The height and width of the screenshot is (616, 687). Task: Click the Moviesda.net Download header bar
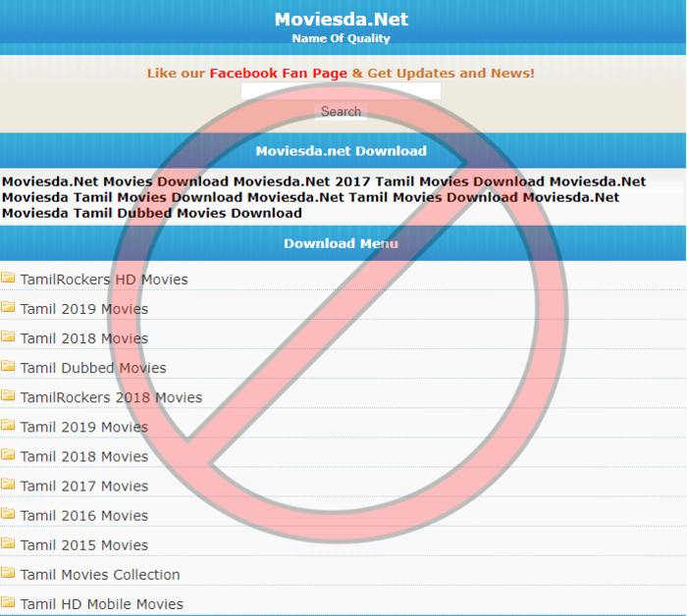point(341,151)
